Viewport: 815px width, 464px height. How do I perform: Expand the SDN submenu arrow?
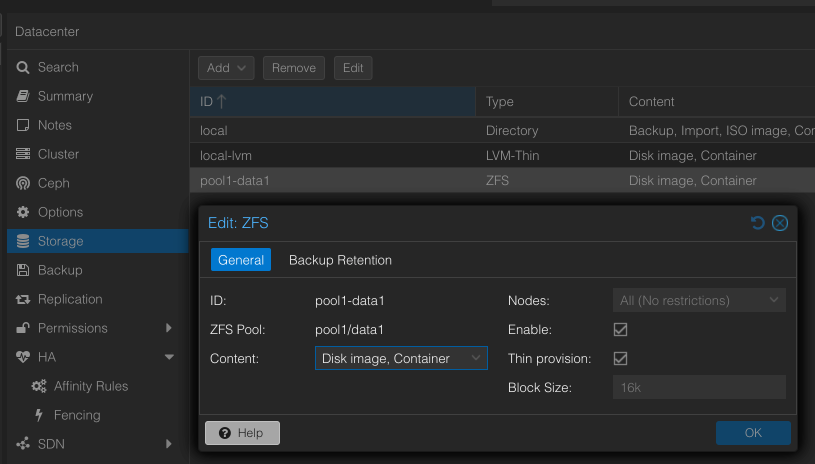(x=168, y=444)
